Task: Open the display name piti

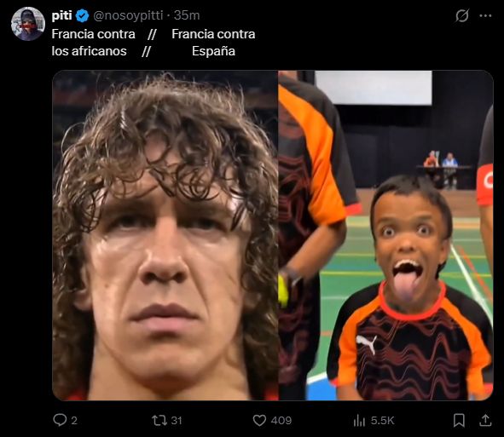Action: 61,15
